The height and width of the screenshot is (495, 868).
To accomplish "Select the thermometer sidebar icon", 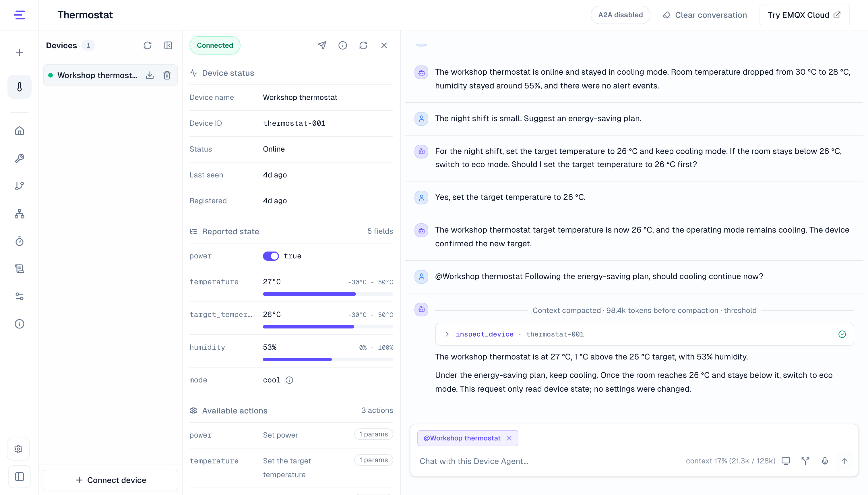I will tap(19, 87).
